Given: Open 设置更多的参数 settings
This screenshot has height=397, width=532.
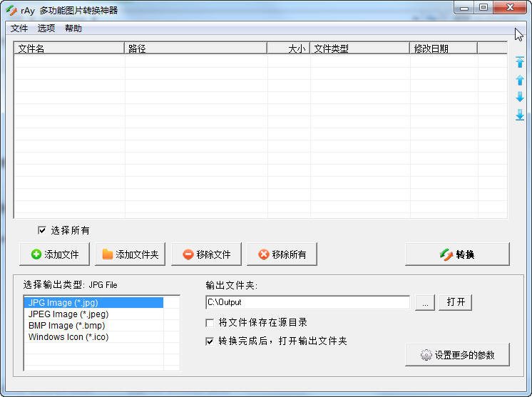Looking at the screenshot, I should (457, 355).
